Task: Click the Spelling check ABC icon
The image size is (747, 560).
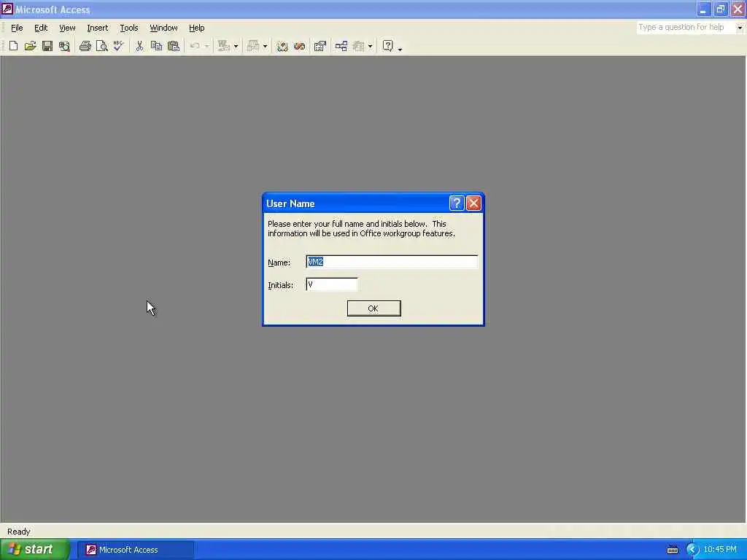Action: 118,46
